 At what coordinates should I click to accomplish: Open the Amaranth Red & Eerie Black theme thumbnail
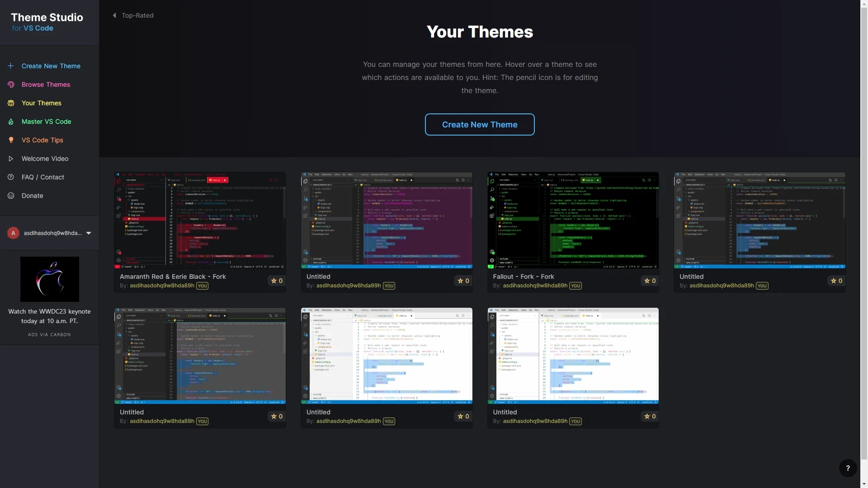pos(200,220)
